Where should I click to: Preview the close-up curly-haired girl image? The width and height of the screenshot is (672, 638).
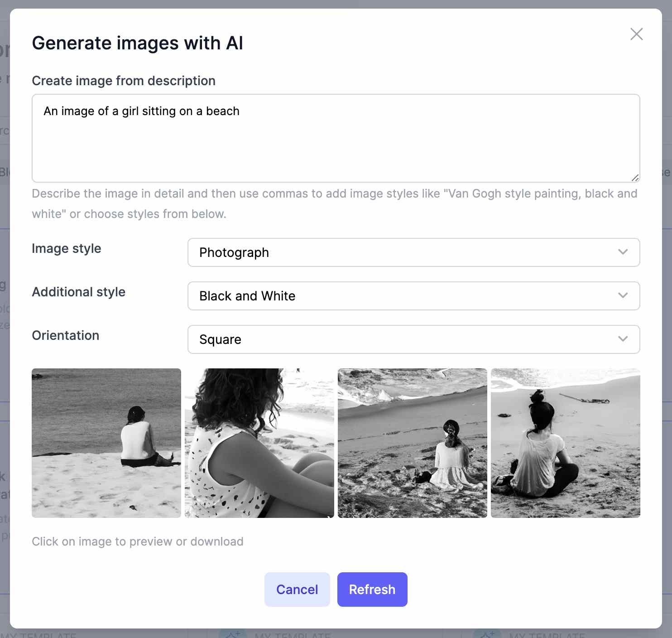point(259,443)
